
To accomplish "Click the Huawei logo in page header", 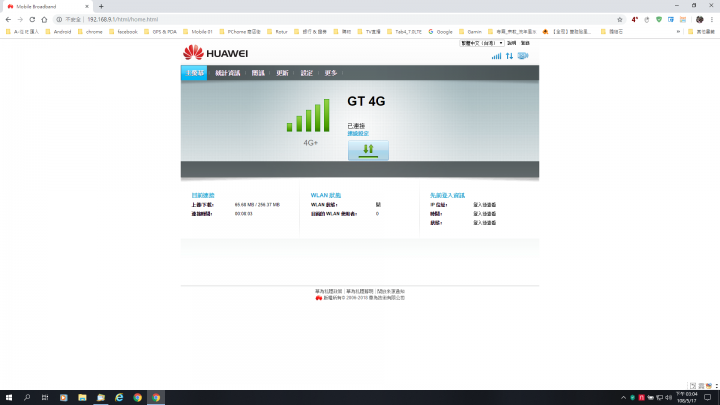I will pyautogui.click(x=215, y=53).
